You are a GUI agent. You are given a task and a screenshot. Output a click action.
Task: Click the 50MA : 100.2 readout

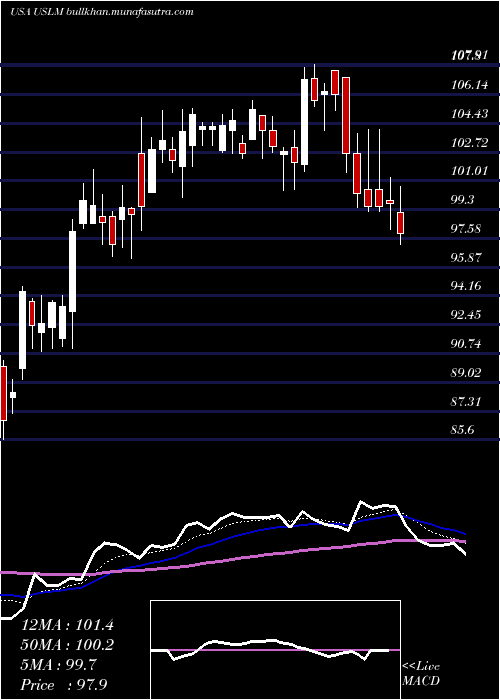[67, 645]
